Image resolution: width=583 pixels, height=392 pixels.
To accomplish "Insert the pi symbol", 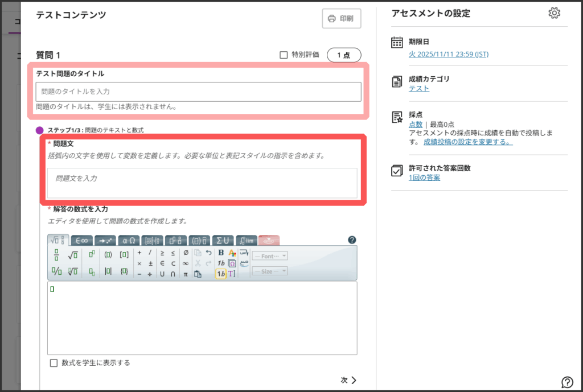I will coord(186,274).
